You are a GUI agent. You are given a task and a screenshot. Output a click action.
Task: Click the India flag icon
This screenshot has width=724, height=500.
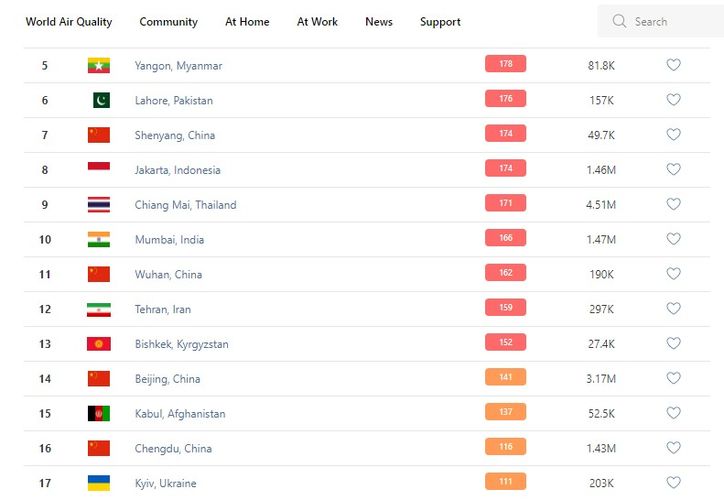[98, 240]
